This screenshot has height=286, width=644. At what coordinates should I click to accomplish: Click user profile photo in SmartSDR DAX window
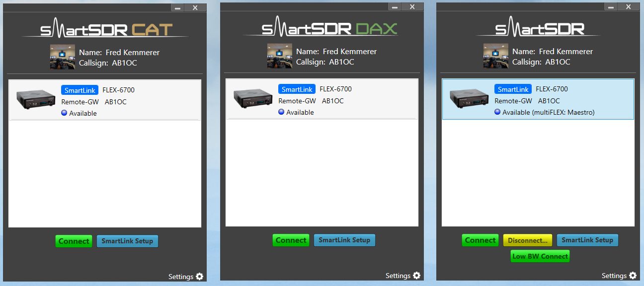coord(279,56)
